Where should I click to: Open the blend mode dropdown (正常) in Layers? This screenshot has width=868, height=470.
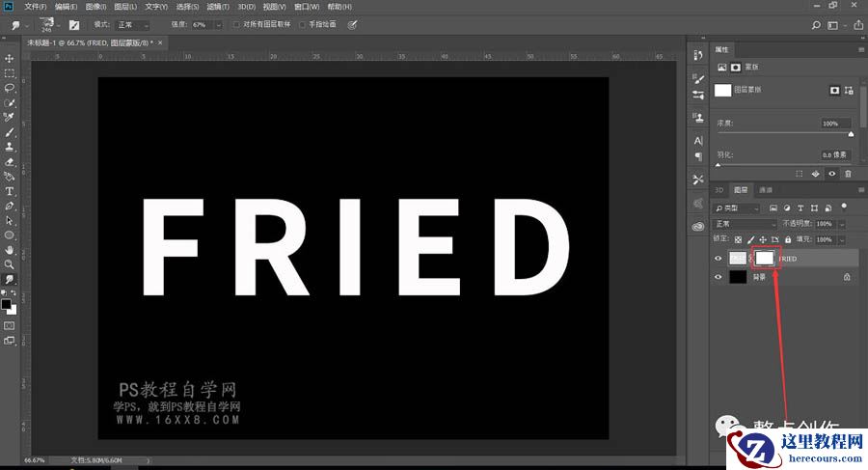tap(745, 224)
